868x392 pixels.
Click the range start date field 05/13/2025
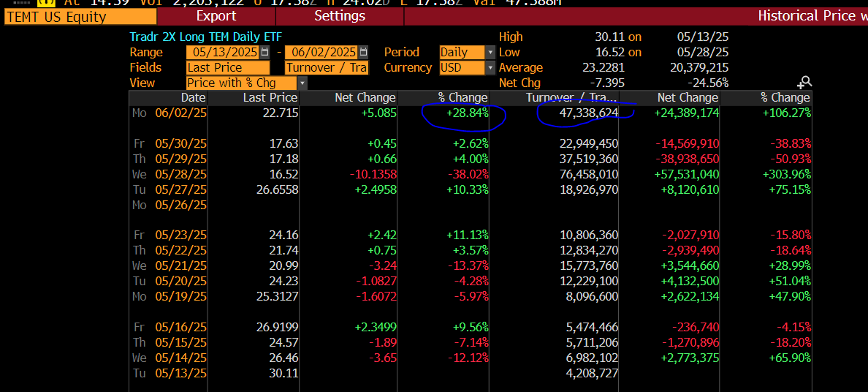click(223, 53)
